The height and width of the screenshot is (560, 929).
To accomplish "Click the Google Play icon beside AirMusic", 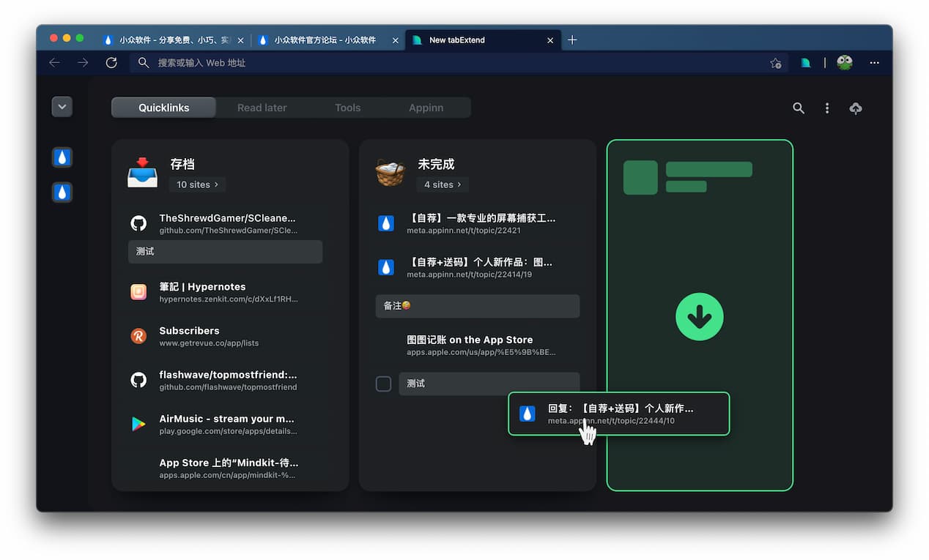I will pyautogui.click(x=138, y=424).
